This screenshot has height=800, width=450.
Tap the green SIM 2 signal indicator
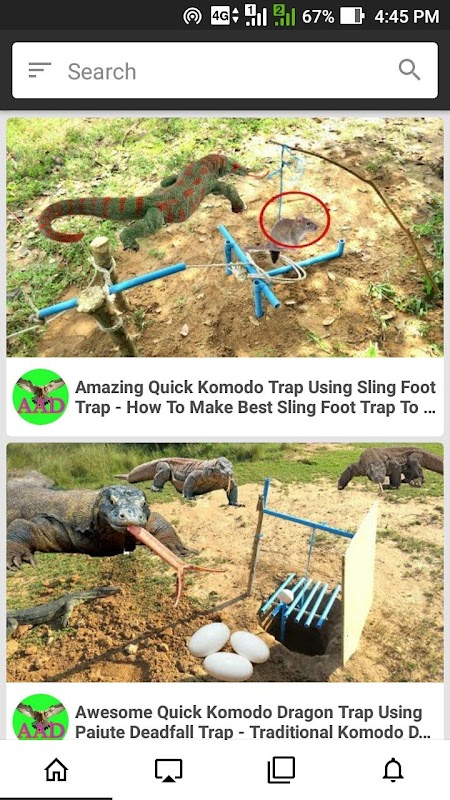coord(284,16)
